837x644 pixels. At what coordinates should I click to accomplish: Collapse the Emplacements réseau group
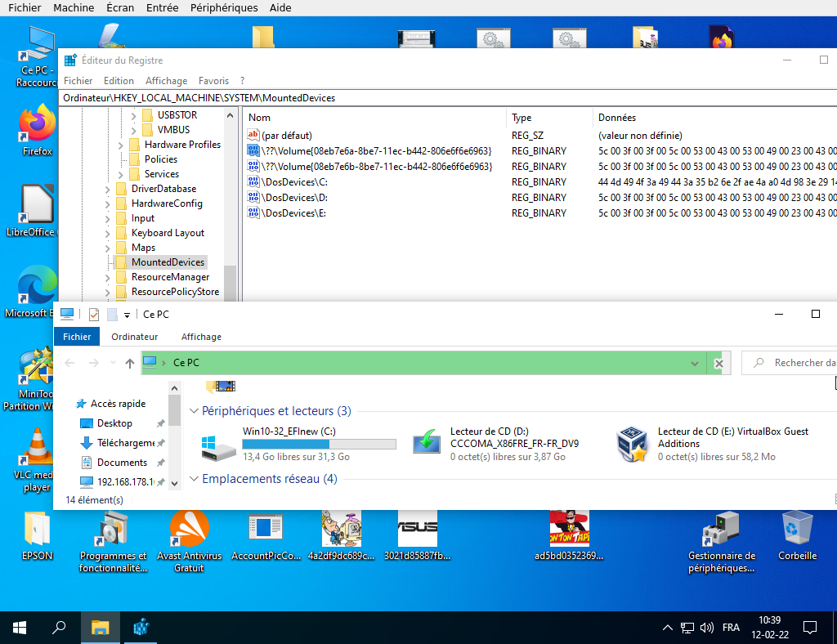tap(194, 479)
